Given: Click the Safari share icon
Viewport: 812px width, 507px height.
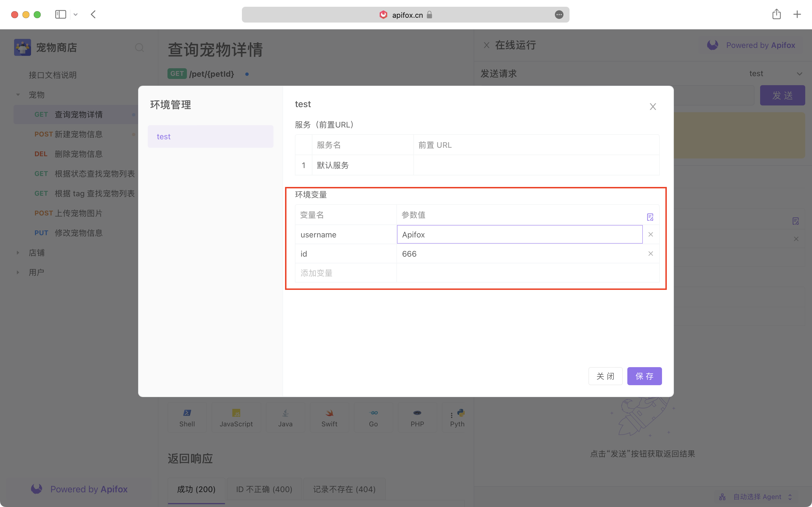Looking at the screenshot, I should (776, 14).
